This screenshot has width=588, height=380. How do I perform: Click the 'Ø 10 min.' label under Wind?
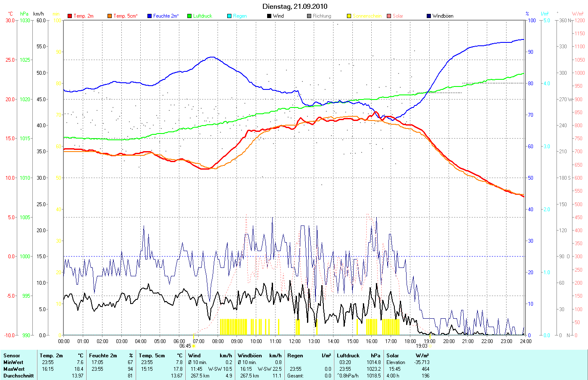pos(197,362)
